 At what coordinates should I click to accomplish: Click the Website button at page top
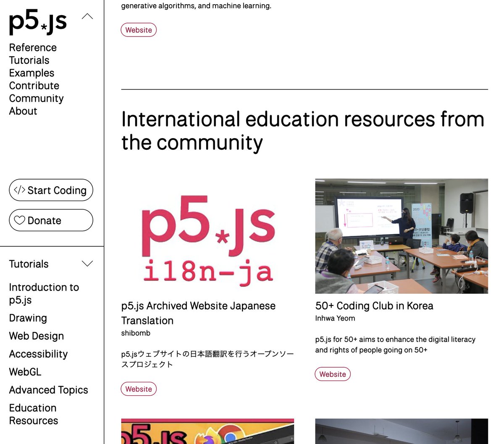tap(139, 30)
